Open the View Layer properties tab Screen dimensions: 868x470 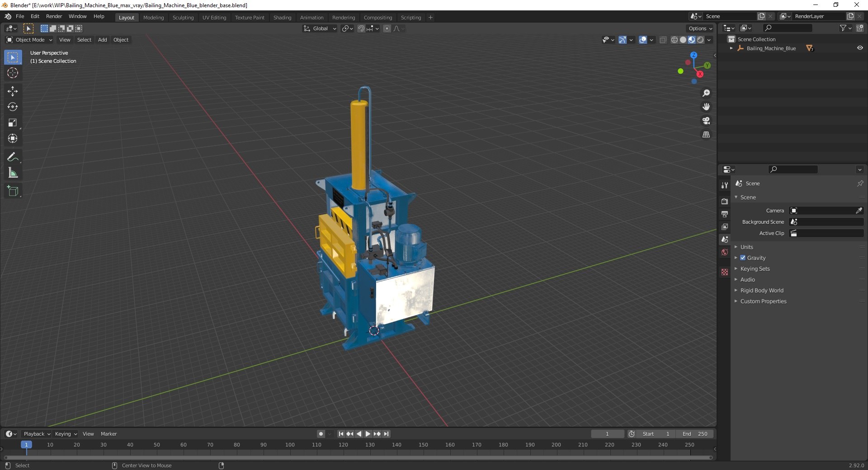pos(725,226)
